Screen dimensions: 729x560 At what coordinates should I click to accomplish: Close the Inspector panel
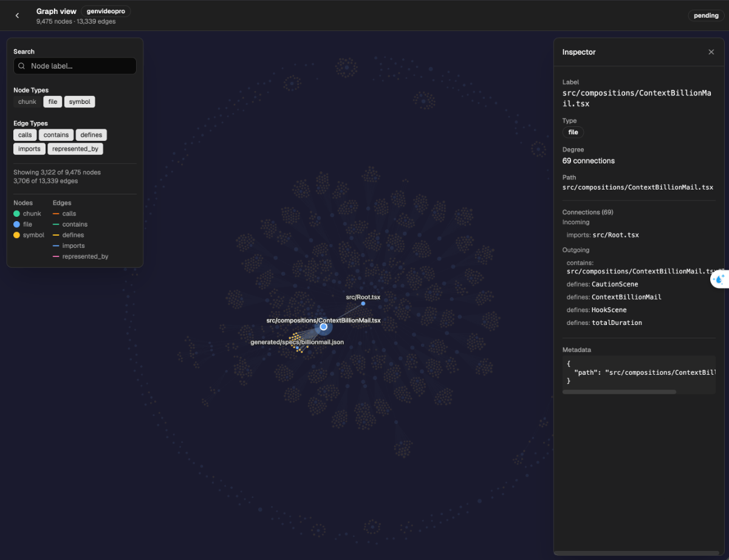coord(711,52)
